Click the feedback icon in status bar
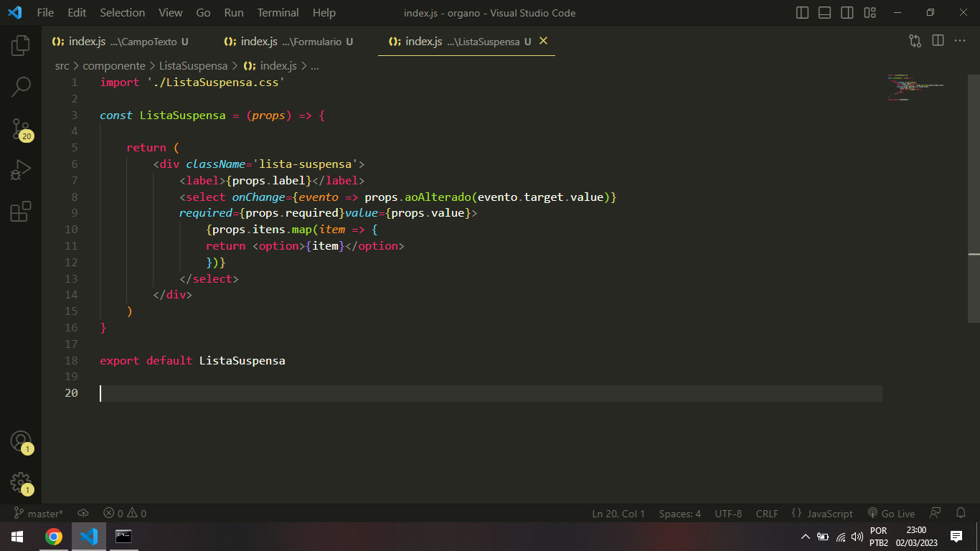The height and width of the screenshot is (551, 980). (935, 514)
